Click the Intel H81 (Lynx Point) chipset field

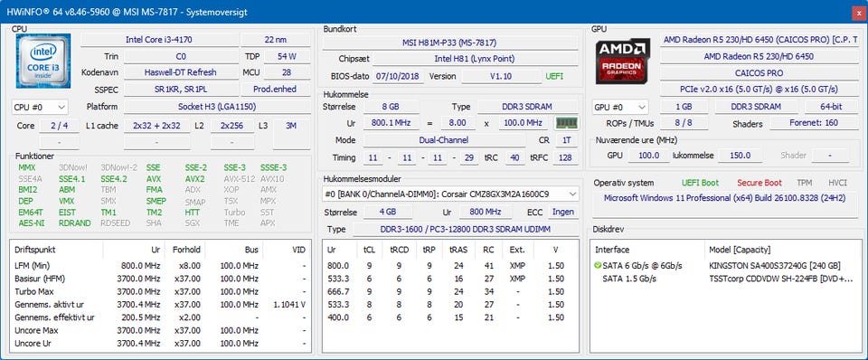(x=475, y=59)
